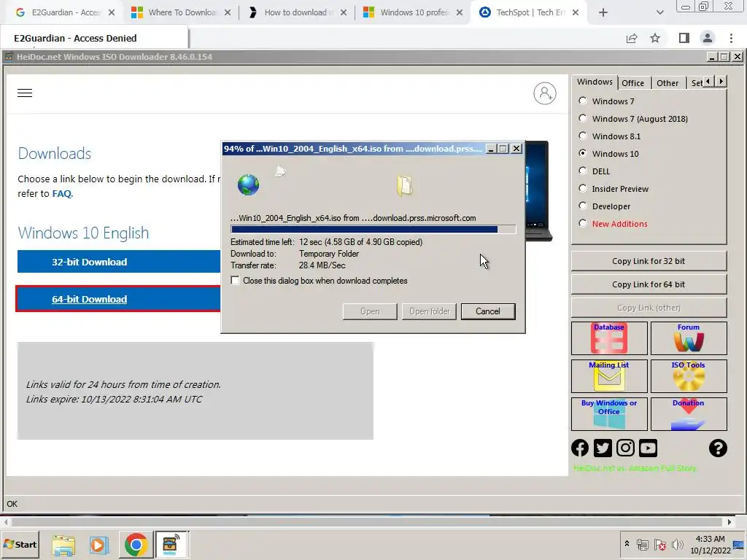Select the DELL radio button
Viewport: 747px width, 560px height.
click(x=583, y=171)
